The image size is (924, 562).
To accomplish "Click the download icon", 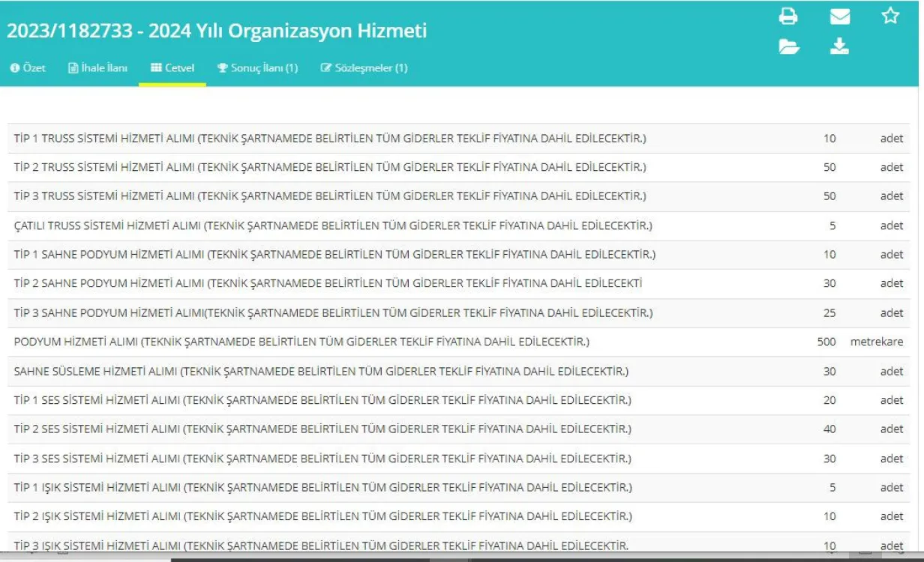I will tap(840, 47).
